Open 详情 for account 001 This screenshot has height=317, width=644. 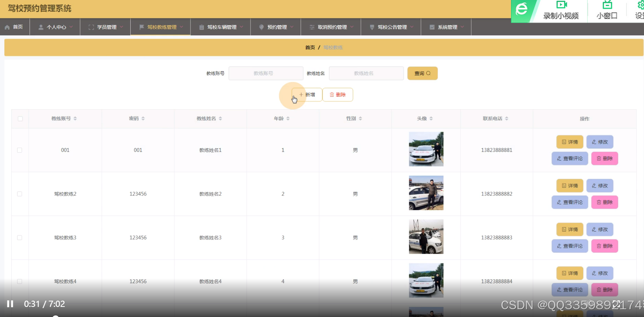(570, 142)
